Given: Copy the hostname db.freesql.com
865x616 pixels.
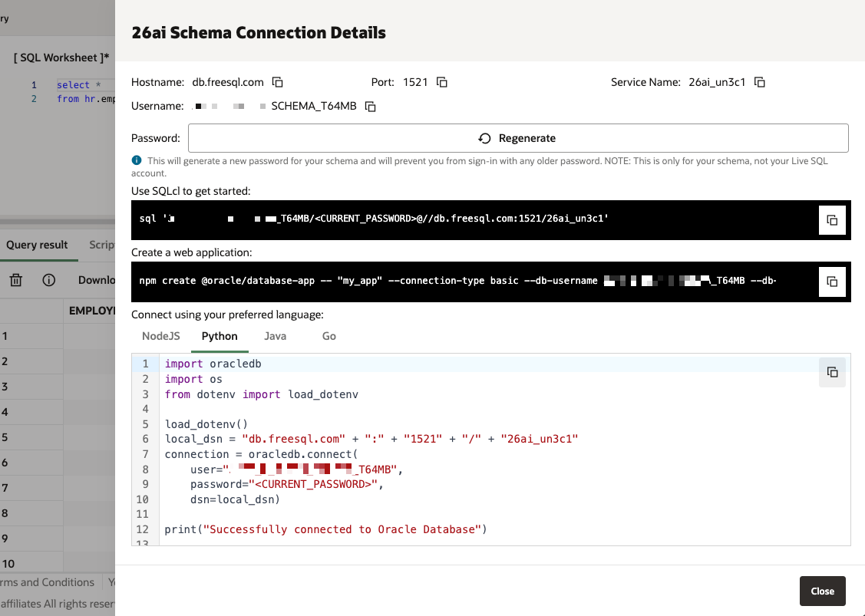Looking at the screenshot, I should click(279, 82).
